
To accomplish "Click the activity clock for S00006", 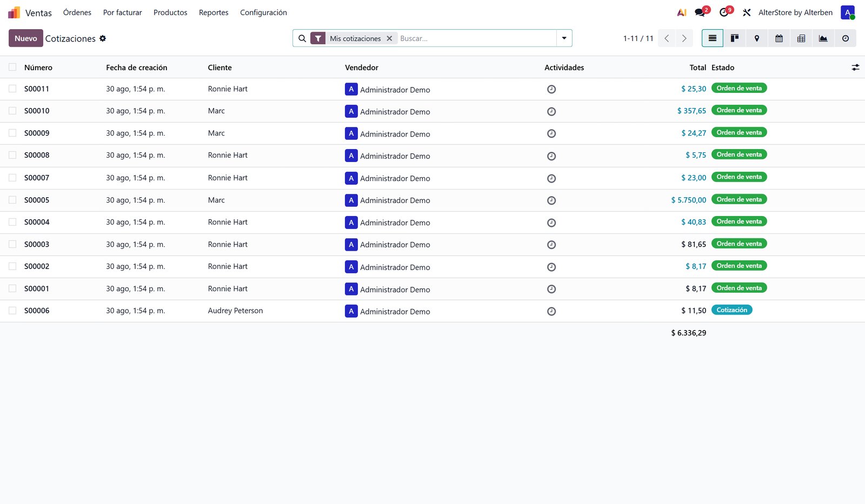I will point(551,311).
